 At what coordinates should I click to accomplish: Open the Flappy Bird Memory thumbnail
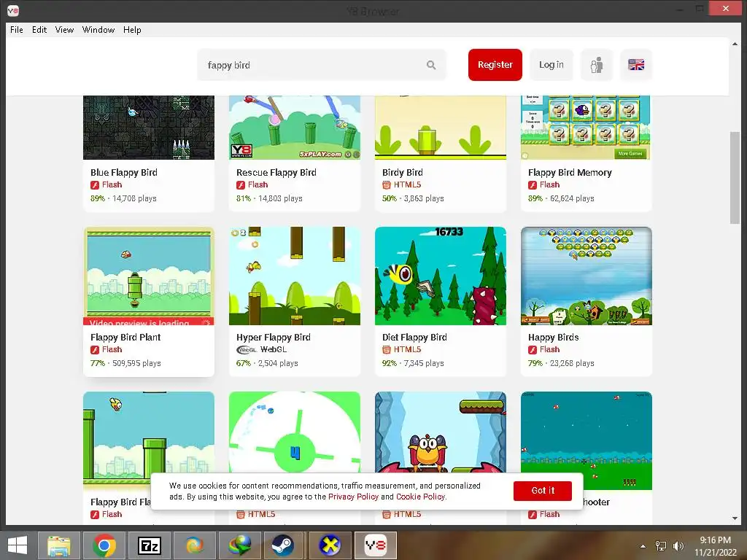click(x=586, y=128)
